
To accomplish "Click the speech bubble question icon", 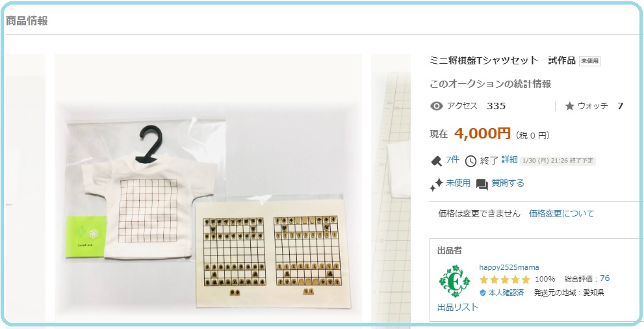I will click(x=482, y=185).
